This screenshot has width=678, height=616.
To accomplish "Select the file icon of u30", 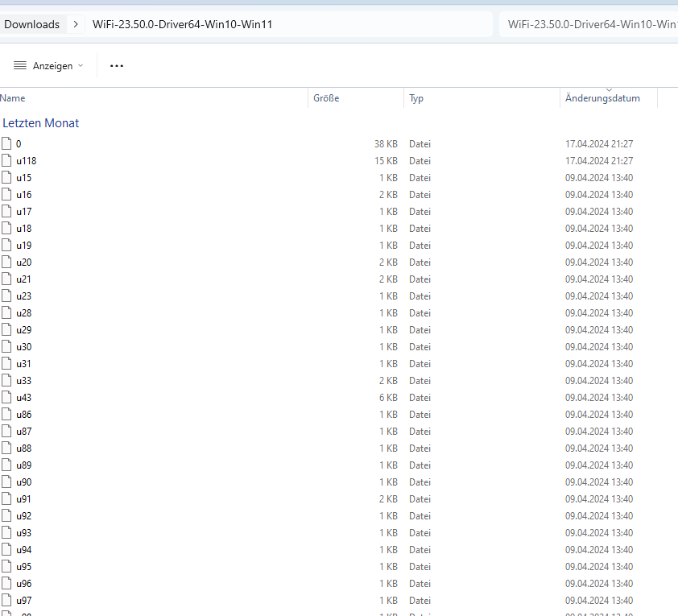I will click(6, 346).
